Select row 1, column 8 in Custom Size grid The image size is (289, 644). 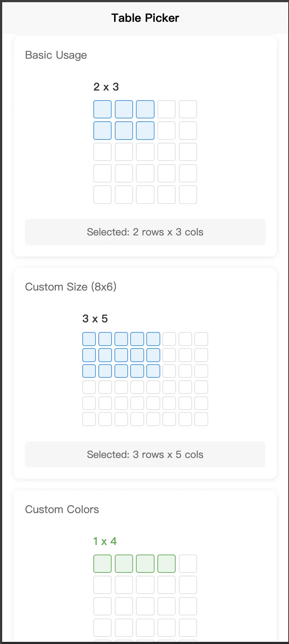point(201,339)
